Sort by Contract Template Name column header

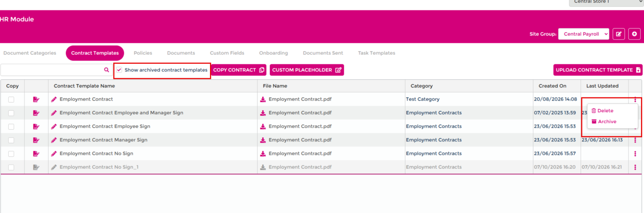[x=84, y=86]
